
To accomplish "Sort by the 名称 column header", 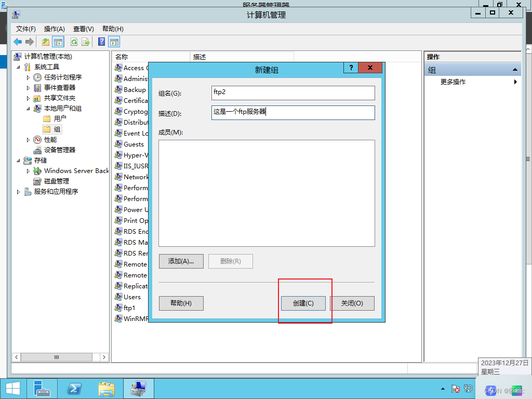I will click(151, 57).
